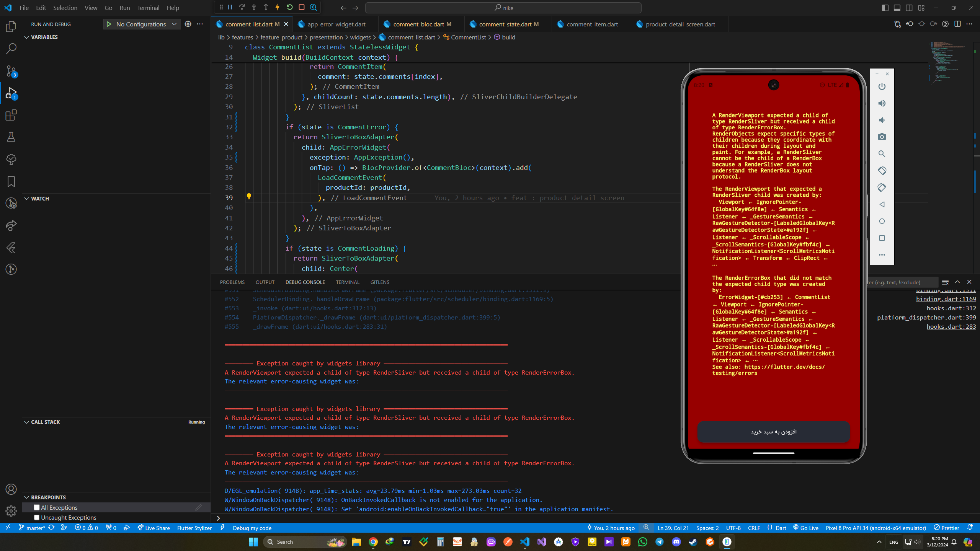Trigger Flutter Hot Reload lightning icon
Viewport: 980px width, 551px height.
[278, 7]
